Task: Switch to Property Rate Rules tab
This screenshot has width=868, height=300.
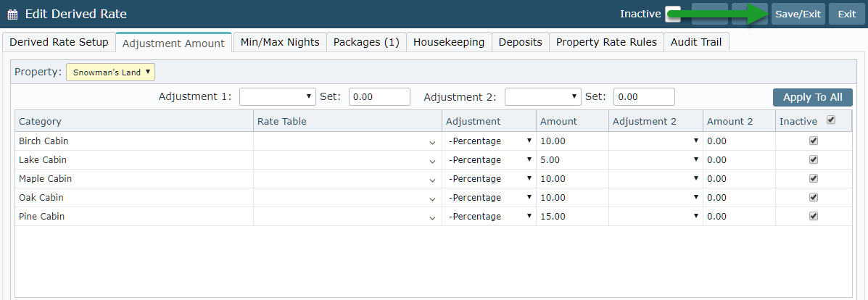Action: pyautogui.click(x=607, y=42)
